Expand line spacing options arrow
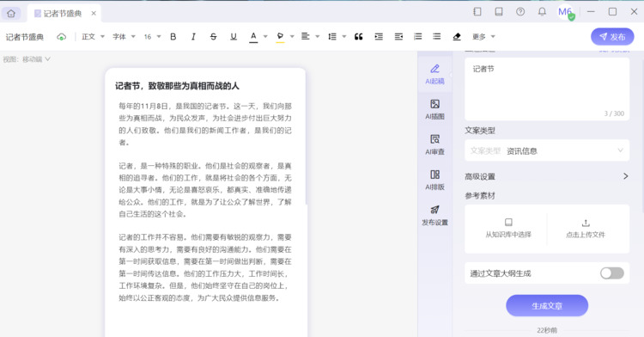Image resolution: width=644 pixels, height=337 pixels. tap(344, 37)
